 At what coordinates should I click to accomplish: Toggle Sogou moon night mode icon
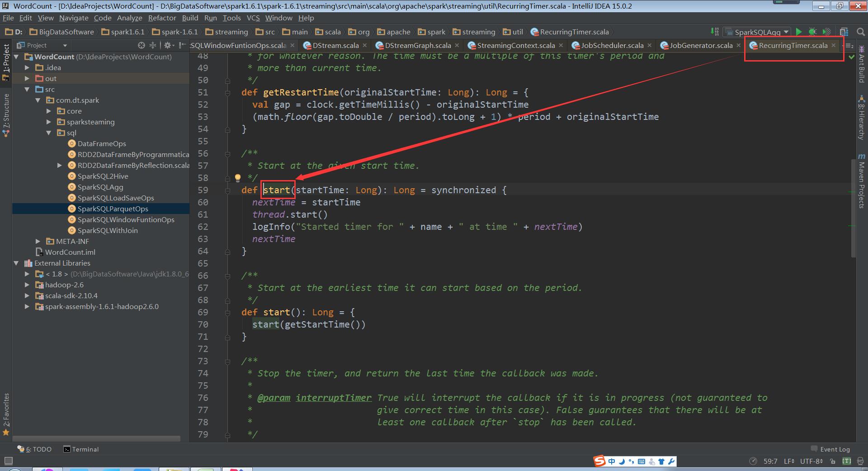[622, 461]
